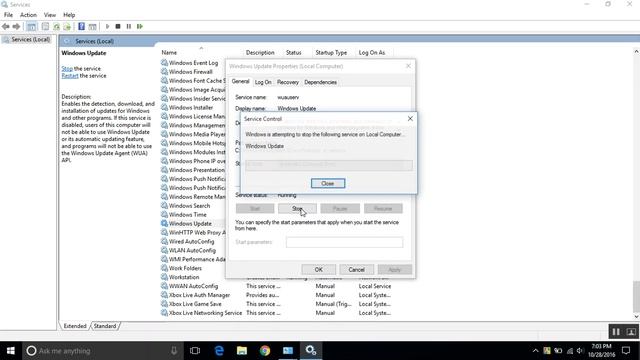Click the network tray icon
The height and width of the screenshot is (360, 640).
[x=570, y=351]
